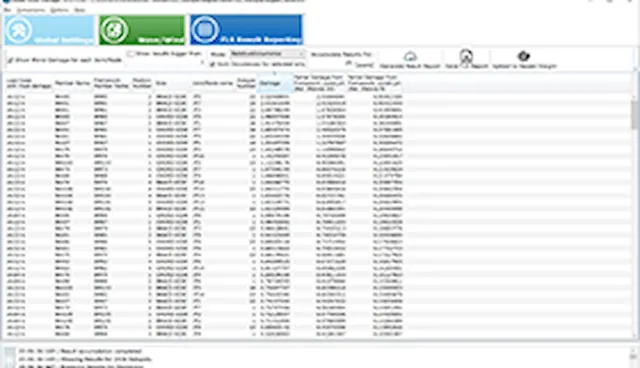This screenshot has height=368, width=640.
Task: Toggle Show Worst Damage for each Joint/Node
Action: 11,60
